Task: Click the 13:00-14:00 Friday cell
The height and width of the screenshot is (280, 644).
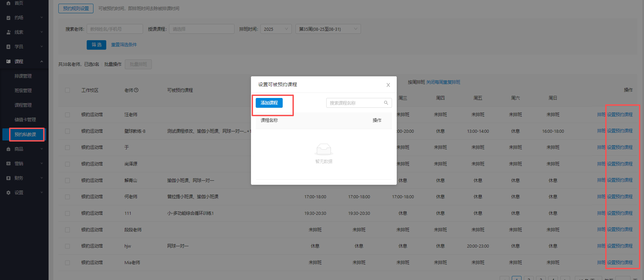Action: click(x=478, y=131)
